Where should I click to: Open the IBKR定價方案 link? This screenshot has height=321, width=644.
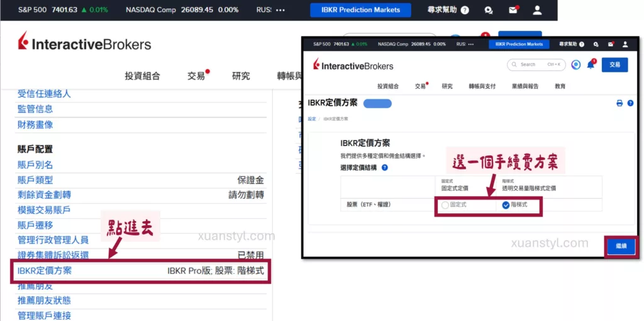tap(45, 271)
